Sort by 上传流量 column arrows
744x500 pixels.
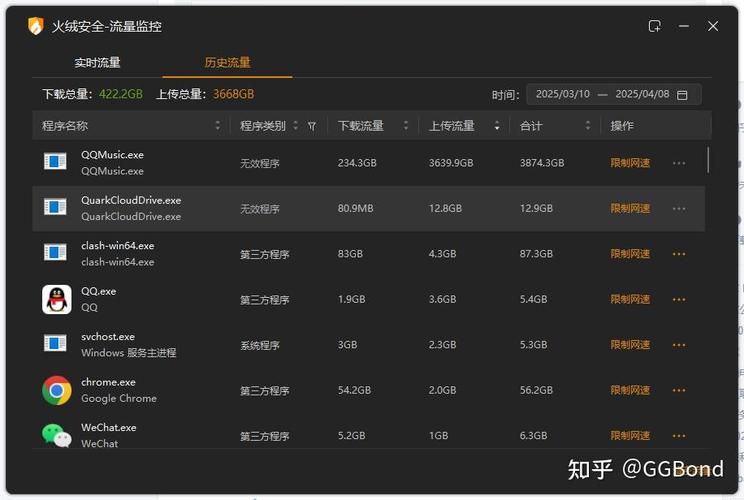click(497, 126)
